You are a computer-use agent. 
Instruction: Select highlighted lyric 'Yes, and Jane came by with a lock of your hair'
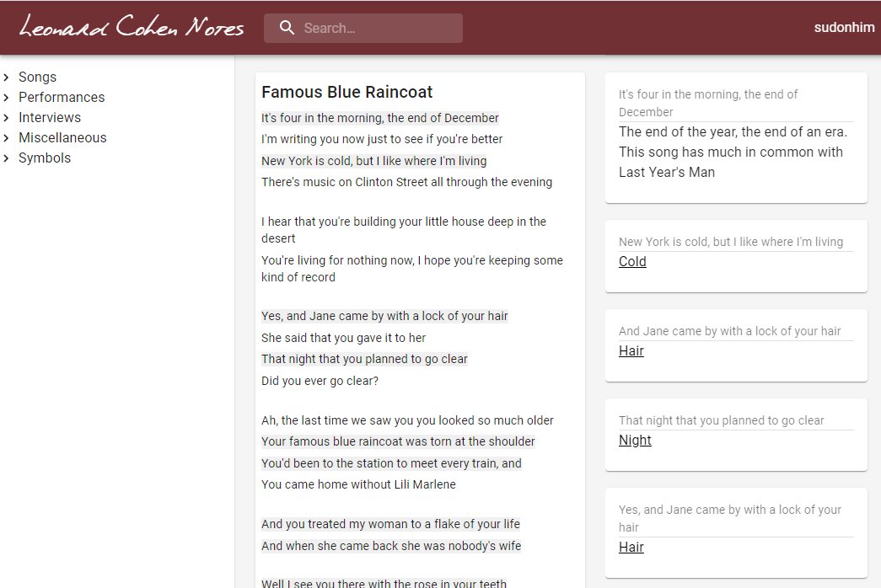click(384, 316)
